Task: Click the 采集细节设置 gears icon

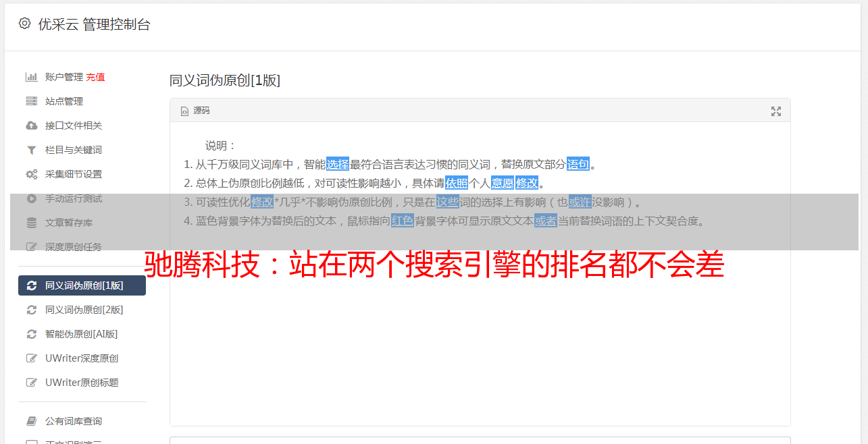Action: tap(31, 174)
